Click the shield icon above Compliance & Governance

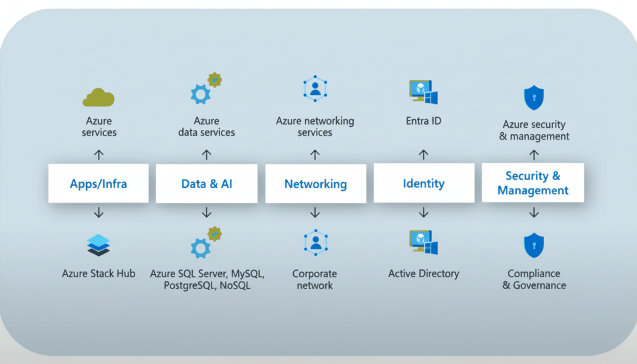[x=534, y=245]
